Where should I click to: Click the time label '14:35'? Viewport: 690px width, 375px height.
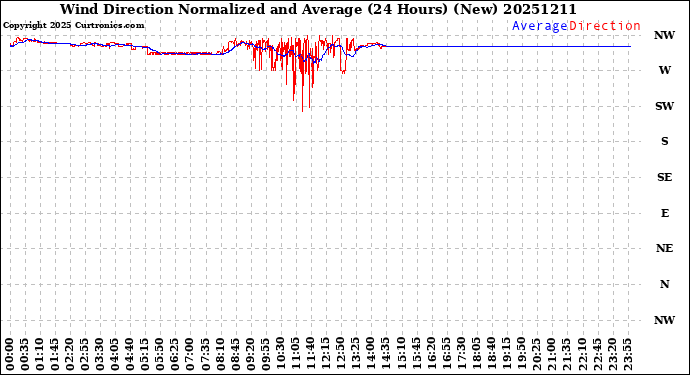click(385, 355)
